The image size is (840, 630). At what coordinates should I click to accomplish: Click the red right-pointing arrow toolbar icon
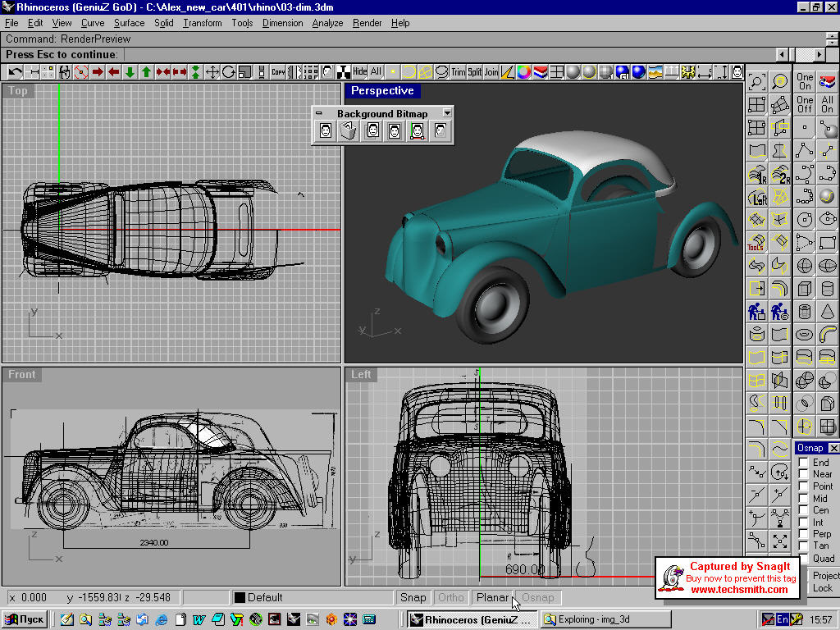[x=97, y=72]
